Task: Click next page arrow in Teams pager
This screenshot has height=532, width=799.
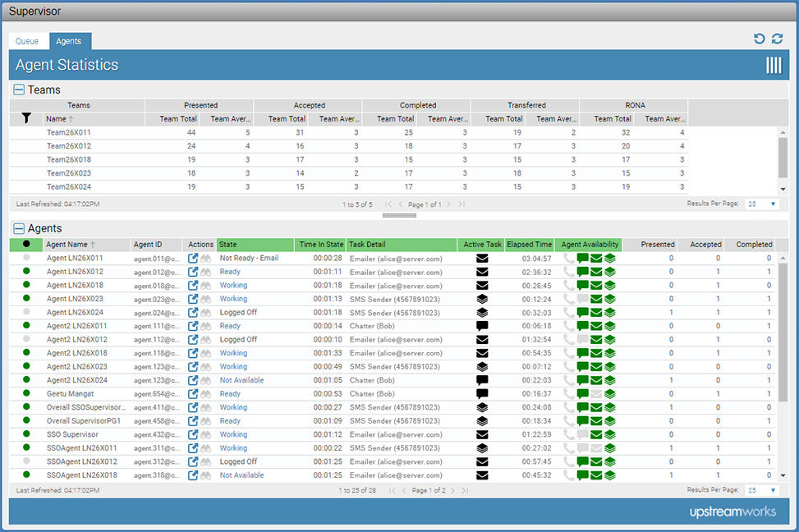Action: pyautogui.click(x=448, y=204)
